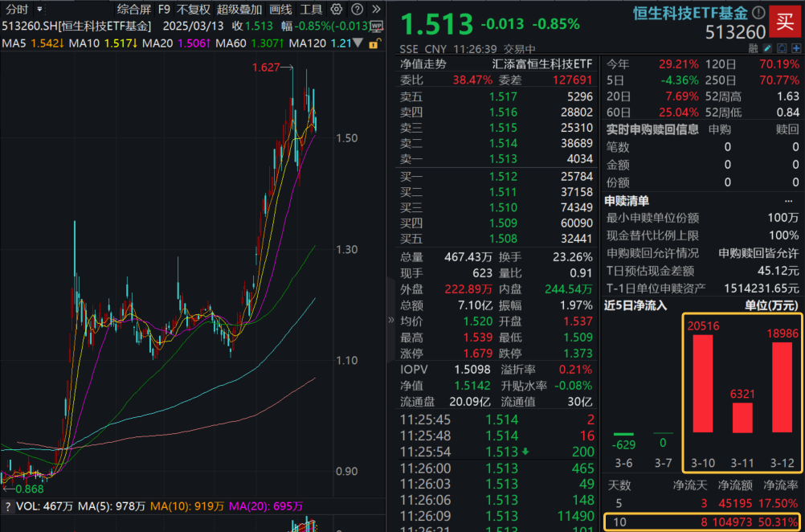The image size is (805, 532).
Task: Select the F9 quick view on toolbar
Action: click(x=164, y=10)
